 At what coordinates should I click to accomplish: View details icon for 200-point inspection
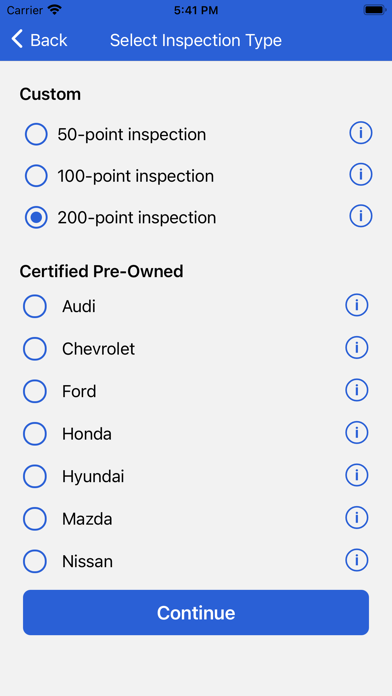pyautogui.click(x=360, y=216)
